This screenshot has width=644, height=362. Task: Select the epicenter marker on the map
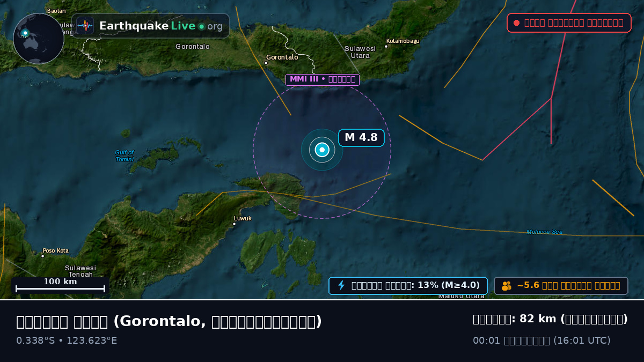322,150
